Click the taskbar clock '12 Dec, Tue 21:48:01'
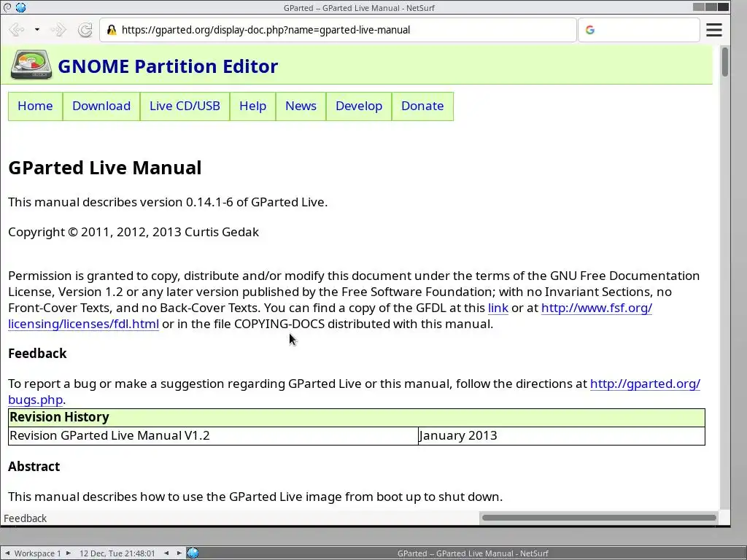The height and width of the screenshot is (560, 747). coord(117,553)
